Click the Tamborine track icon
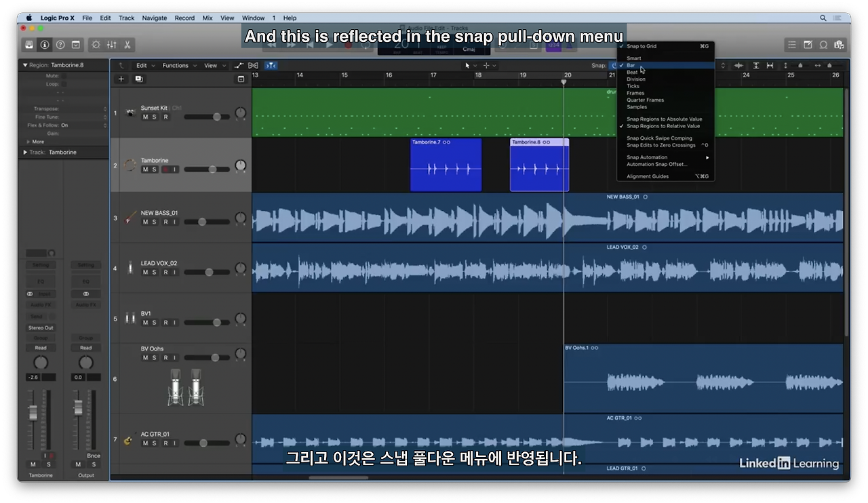This screenshot has height=503, width=868. pyautogui.click(x=131, y=165)
